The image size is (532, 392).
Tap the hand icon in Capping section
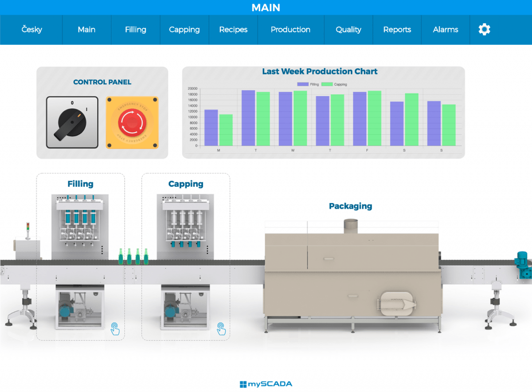pyautogui.click(x=221, y=329)
